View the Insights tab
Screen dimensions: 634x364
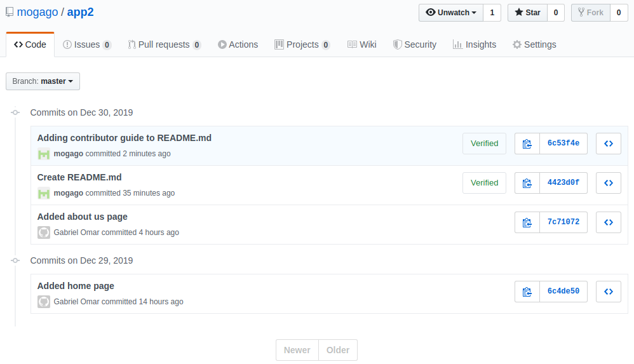coord(475,44)
